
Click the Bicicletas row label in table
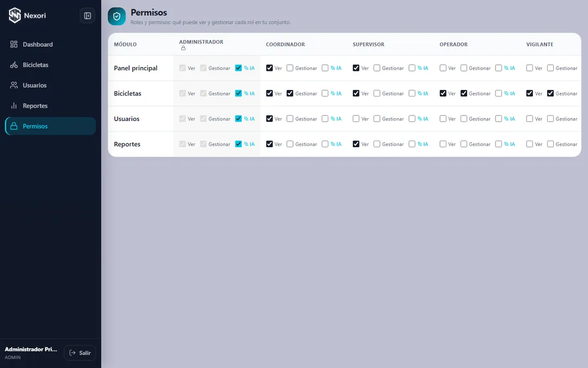tap(127, 94)
